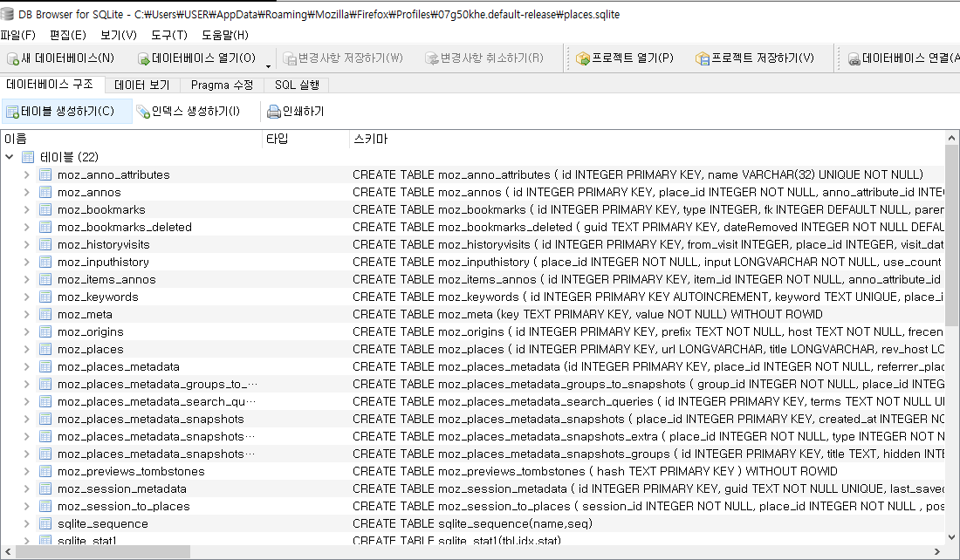Expand the moz_historyvisits table node

click(x=26, y=245)
